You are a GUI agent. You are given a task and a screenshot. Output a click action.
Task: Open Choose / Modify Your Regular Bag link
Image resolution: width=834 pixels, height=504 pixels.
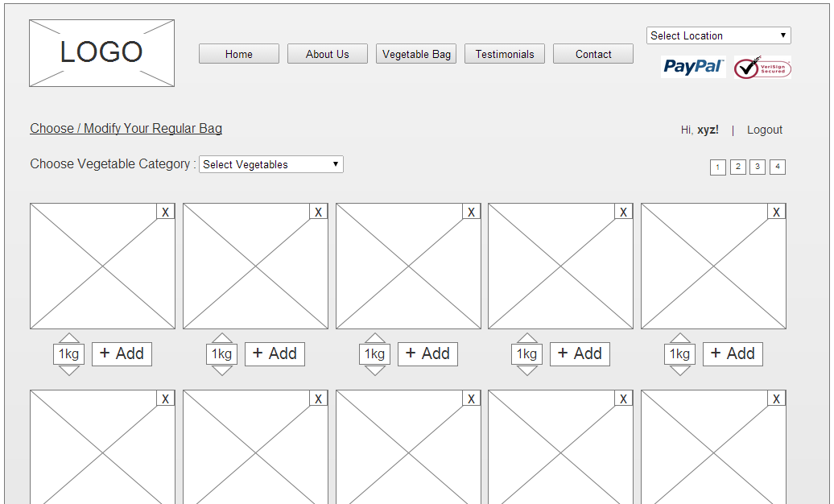126,129
